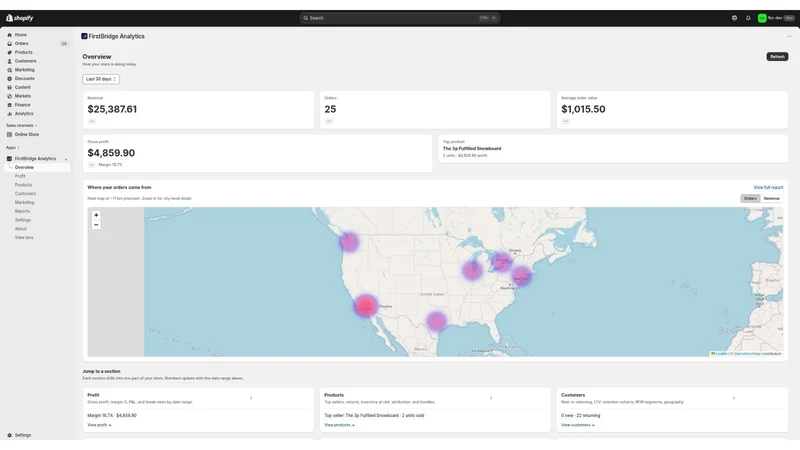Click the Seattle area heat spot

349,242
